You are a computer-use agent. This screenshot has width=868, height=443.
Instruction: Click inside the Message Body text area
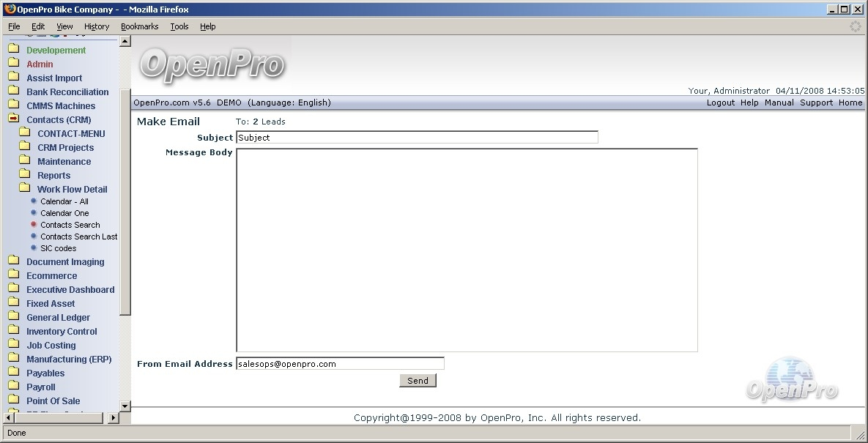(x=467, y=250)
